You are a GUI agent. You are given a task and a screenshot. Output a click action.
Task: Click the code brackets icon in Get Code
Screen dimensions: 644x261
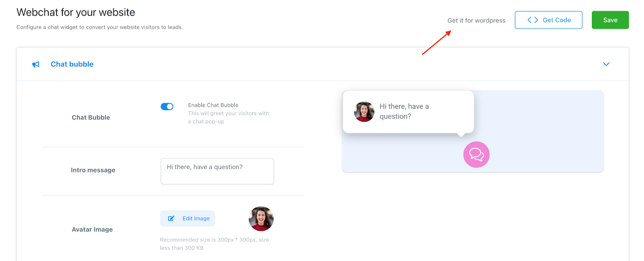click(533, 20)
